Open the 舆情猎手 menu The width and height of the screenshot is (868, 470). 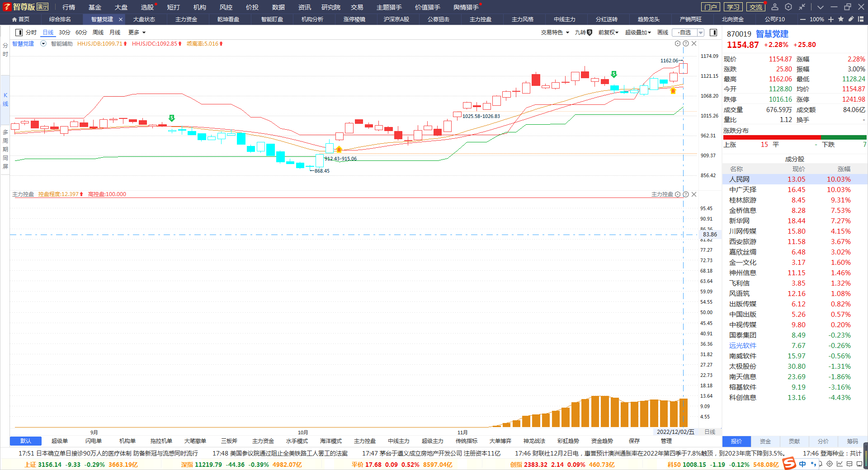point(466,7)
